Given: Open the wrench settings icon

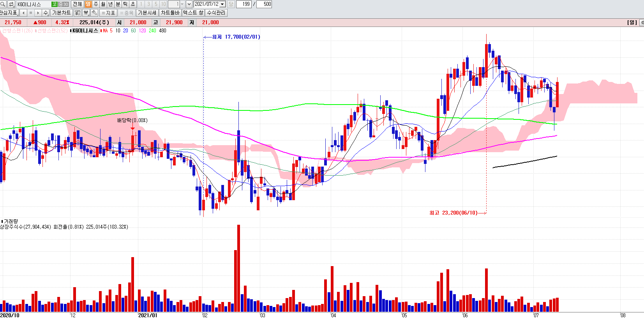Looking at the screenshot, I should tap(94, 13).
